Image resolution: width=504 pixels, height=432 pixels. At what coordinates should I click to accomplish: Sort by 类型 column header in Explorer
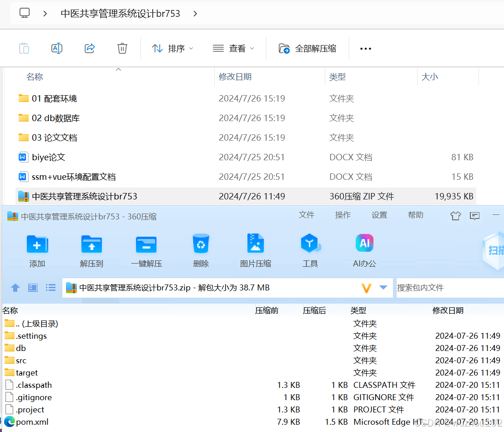(337, 76)
